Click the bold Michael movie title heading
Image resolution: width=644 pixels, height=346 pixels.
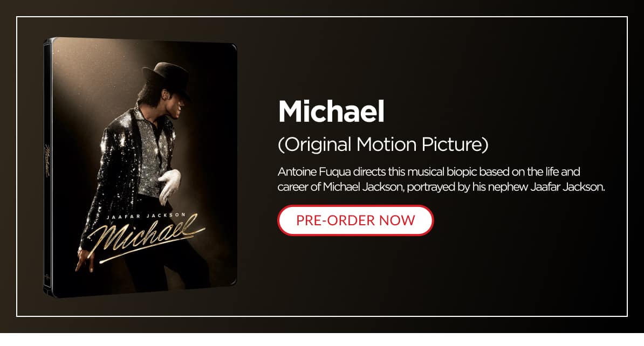[x=331, y=111]
